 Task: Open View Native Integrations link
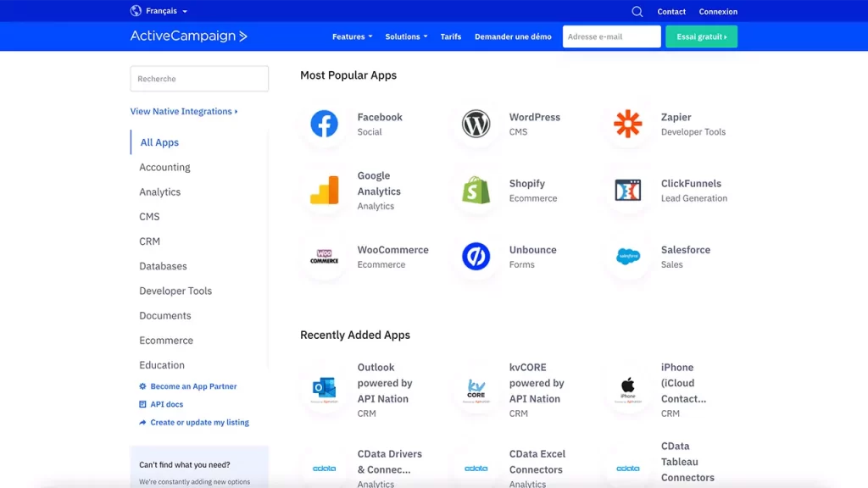click(x=184, y=111)
